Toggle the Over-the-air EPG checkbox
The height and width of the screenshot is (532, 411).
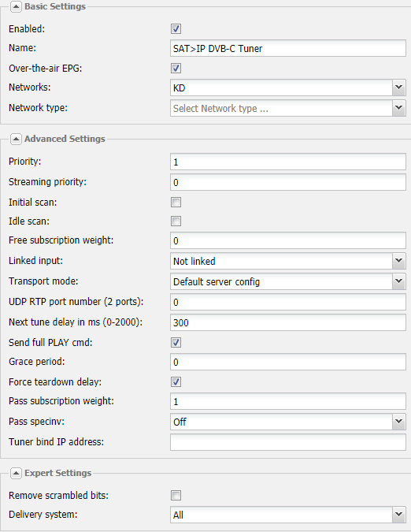(176, 69)
